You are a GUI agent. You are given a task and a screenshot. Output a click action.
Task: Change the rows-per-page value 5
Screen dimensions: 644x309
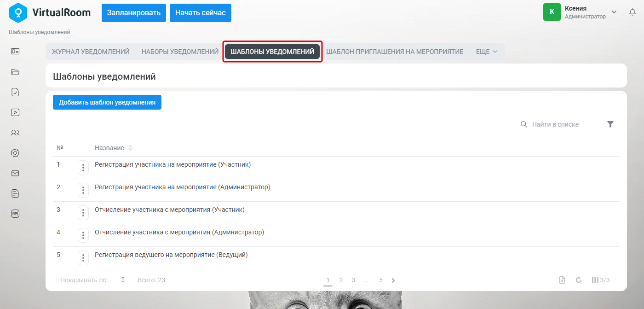click(123, 280)
